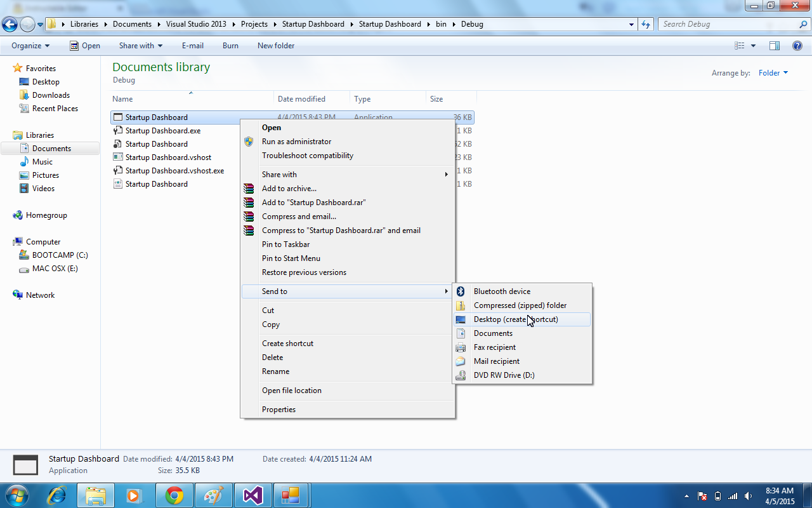The width and height of the screenshot is (812, 508).
Task: Switch to Google Chrome on the taskbar
Action: pos(174,495)
